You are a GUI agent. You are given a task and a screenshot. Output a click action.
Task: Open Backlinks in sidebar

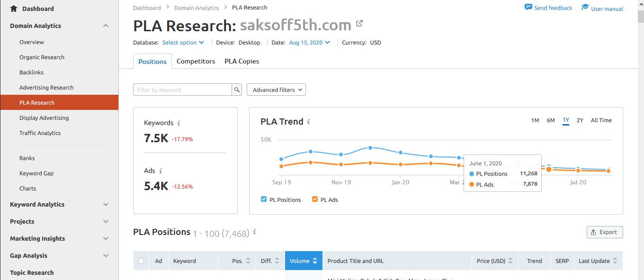tap(31, 72)
